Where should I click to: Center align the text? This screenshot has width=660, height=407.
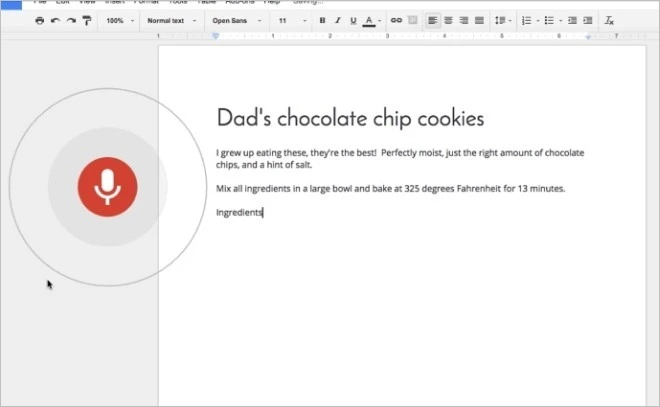click(x=448, y=20)
